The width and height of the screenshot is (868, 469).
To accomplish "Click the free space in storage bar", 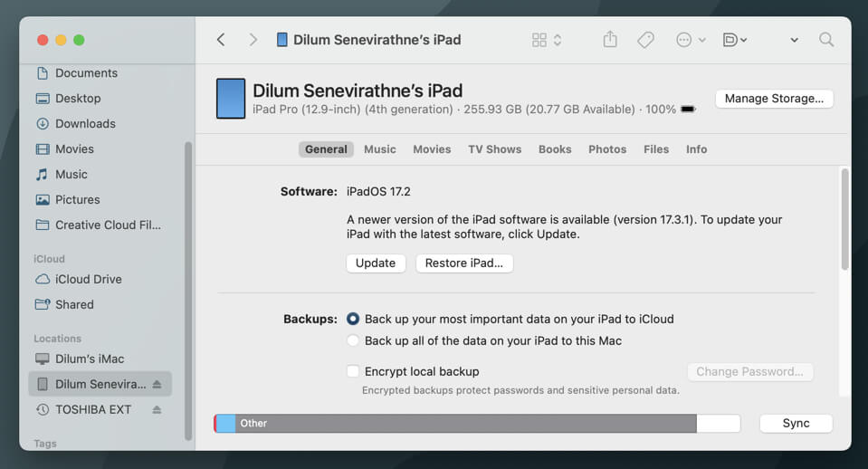I will click(x=718, y=424).
